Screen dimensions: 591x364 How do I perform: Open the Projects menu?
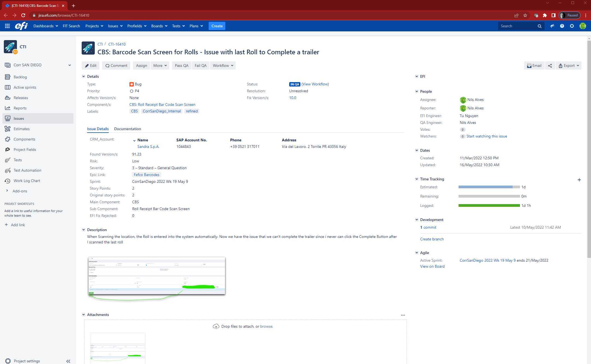(94, 26)
